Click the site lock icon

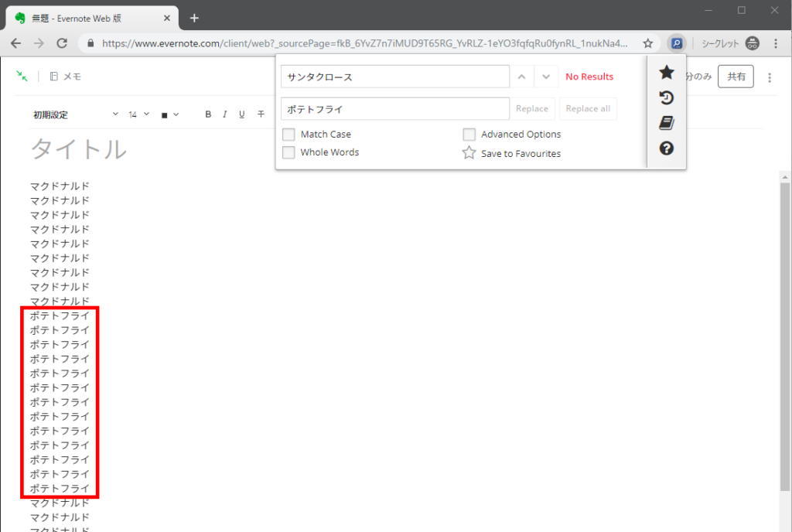(x=91, y=43)
